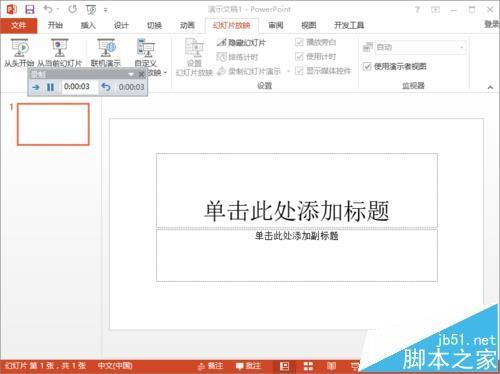500x374 pixels.
Task: Click the Help question mark icon
Action: (417, 10)
